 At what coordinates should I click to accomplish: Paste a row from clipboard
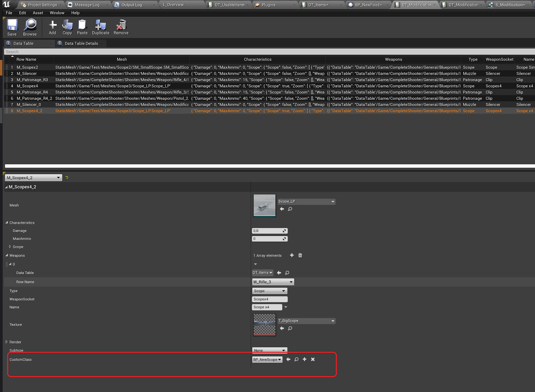click(82, 27)
